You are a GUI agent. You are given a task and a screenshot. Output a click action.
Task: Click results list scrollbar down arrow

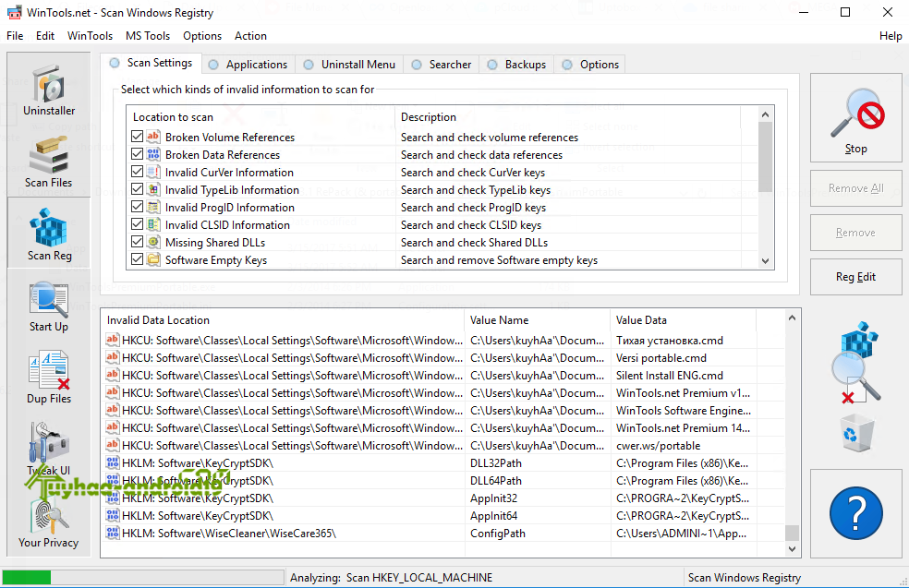tap(793, 548)
